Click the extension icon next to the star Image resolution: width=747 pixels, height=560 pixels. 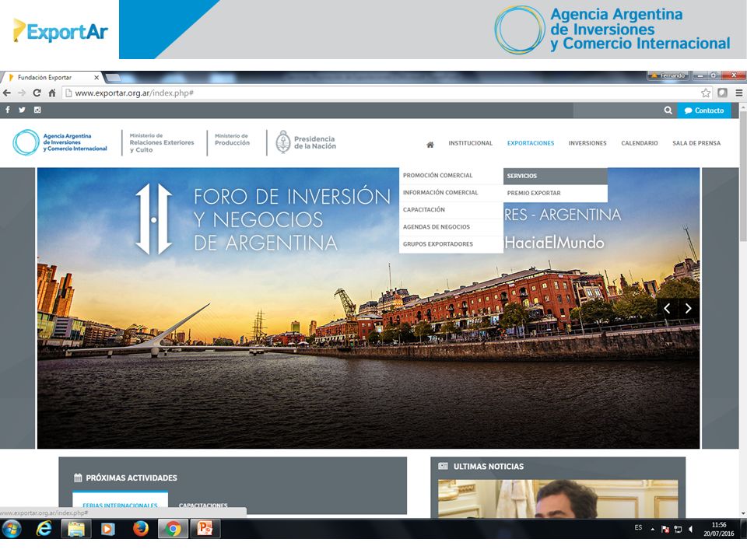[x=722, y=93]
